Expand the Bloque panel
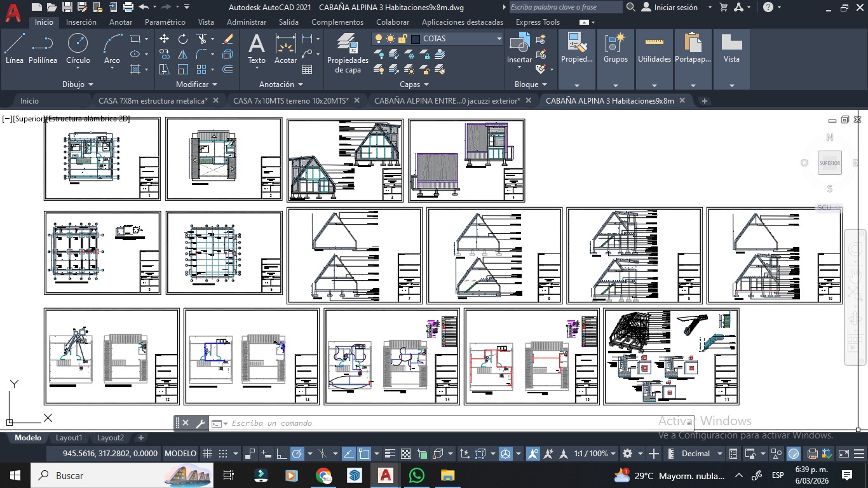 pyautogui.click(x=531, y=85)
